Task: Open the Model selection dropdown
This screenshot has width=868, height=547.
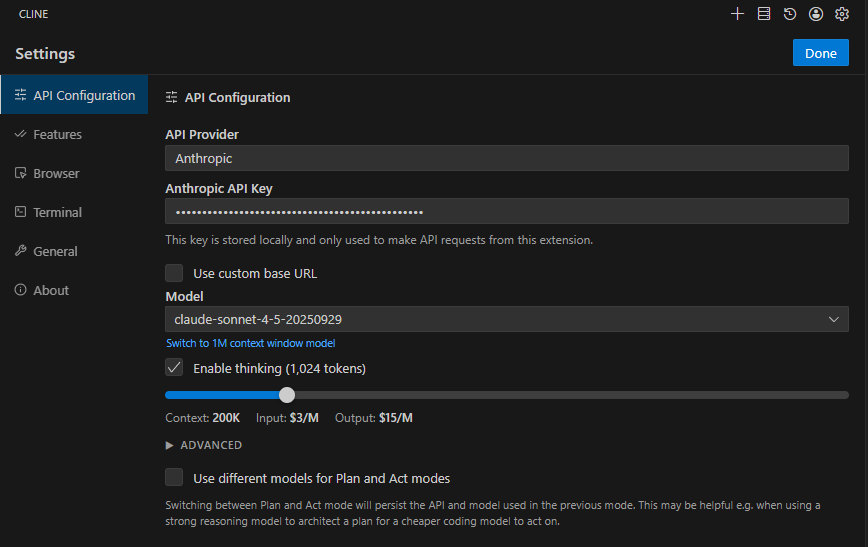Action: 507,319
